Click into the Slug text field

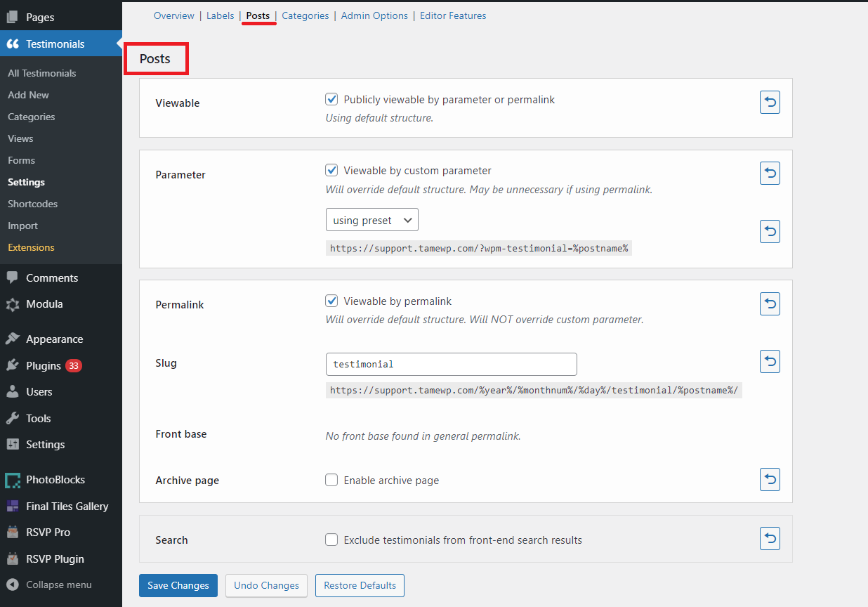click(x=452, y=364)
